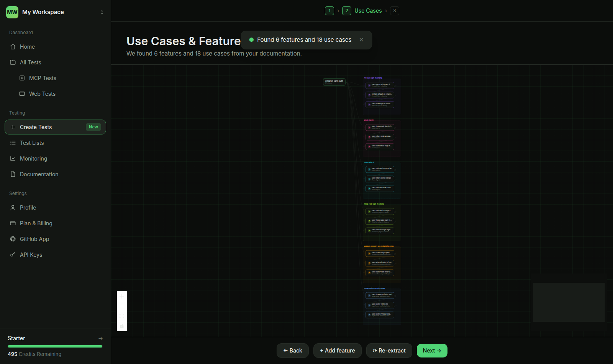Click the canvas minimap

coord(569,302)
